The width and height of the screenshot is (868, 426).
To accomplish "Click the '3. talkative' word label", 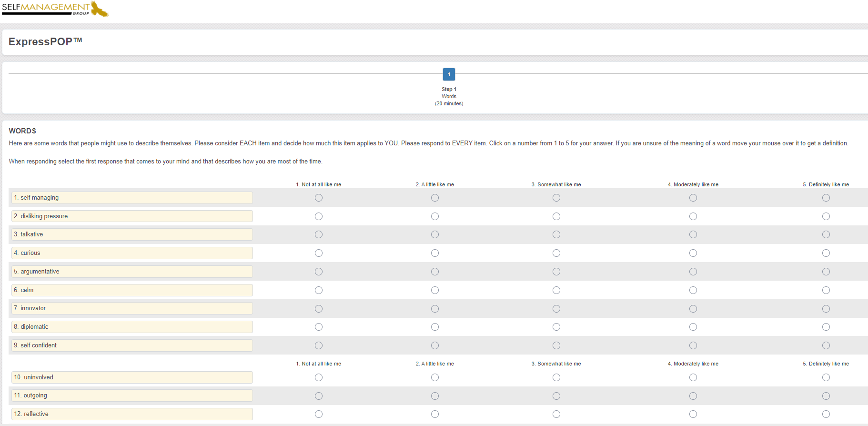I will 132,234.
